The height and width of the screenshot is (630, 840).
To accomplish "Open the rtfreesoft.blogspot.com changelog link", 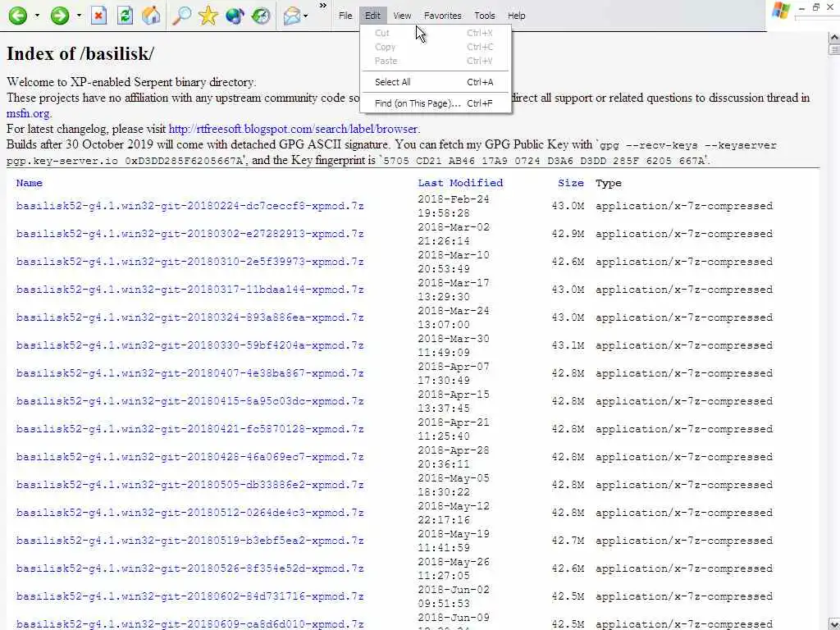I will tap(294, 129).
